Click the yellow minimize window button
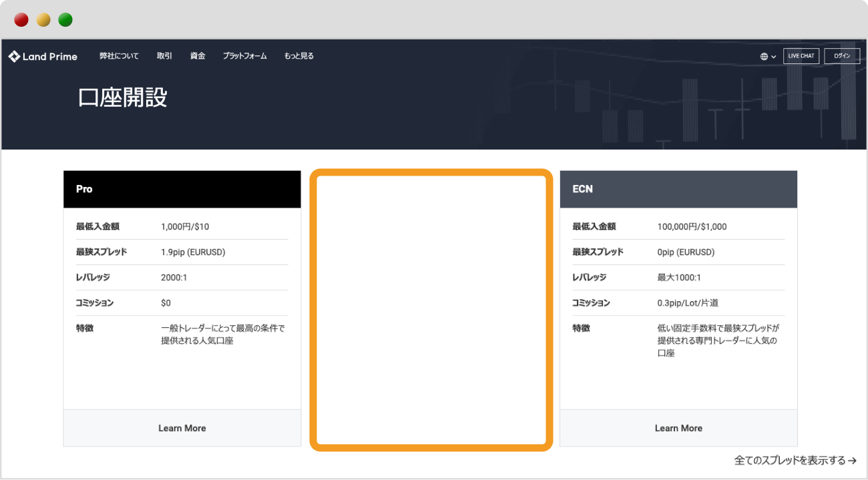868x480 pixels. 43,20
